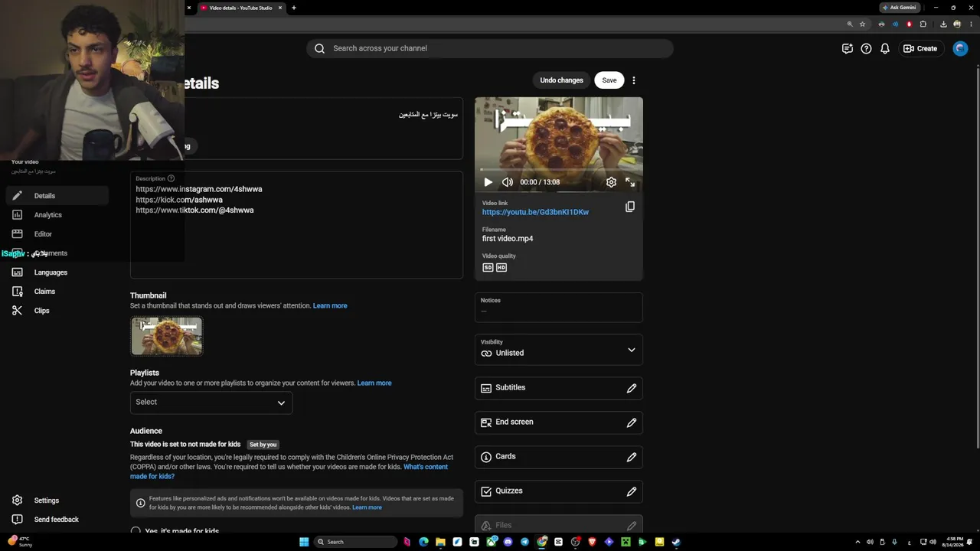Click Learn more next to Thumbnail text
Viewport: 980px width, 551px height.
point(330,305)
